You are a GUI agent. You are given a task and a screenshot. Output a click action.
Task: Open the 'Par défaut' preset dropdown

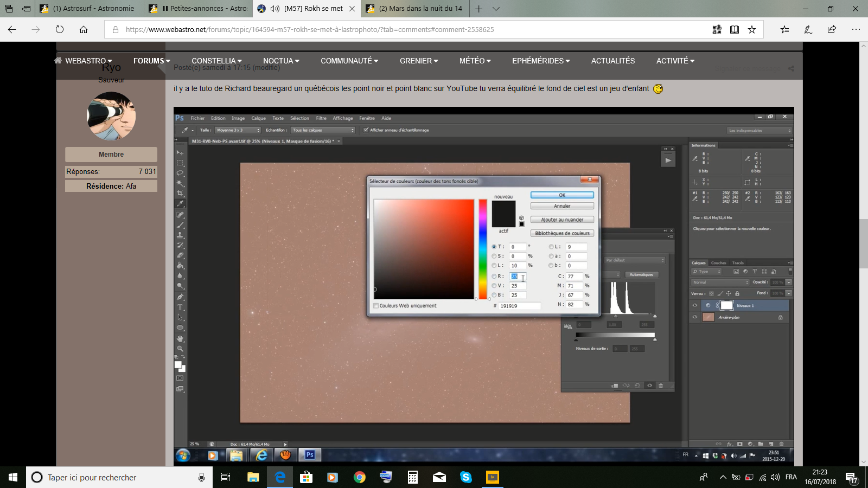coord(635,260)
